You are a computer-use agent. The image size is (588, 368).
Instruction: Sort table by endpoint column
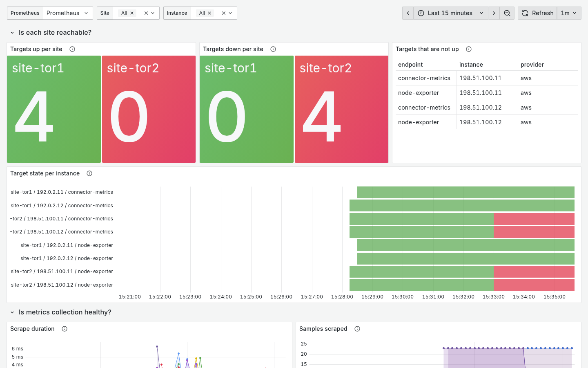tap(410, 65)
